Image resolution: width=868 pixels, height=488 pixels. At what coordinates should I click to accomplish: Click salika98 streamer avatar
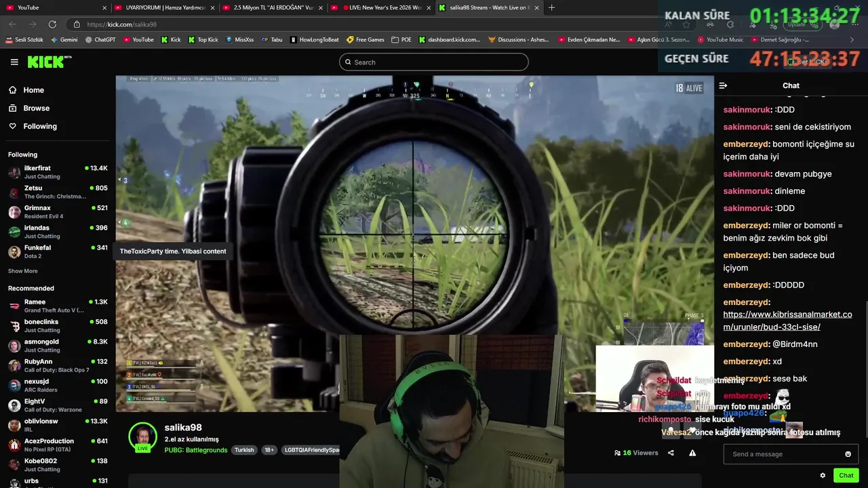(142, 437)
